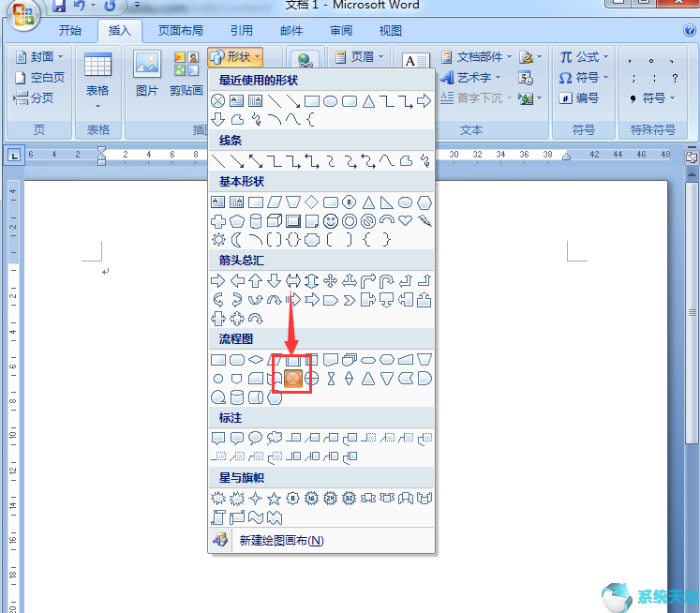This screenshot has width=700, height=613.
Task: Pick the flowchart collate hourglass shape
Action: point(331,379)
